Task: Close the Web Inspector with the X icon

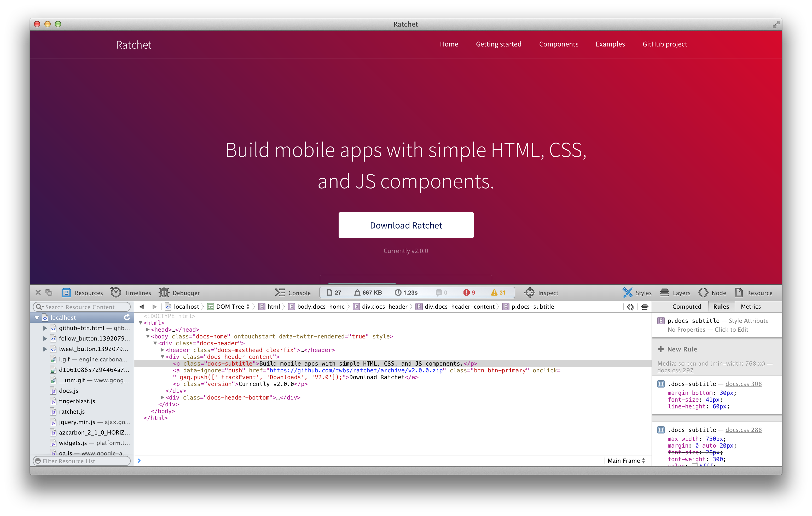Action: [x=38, y=292]
